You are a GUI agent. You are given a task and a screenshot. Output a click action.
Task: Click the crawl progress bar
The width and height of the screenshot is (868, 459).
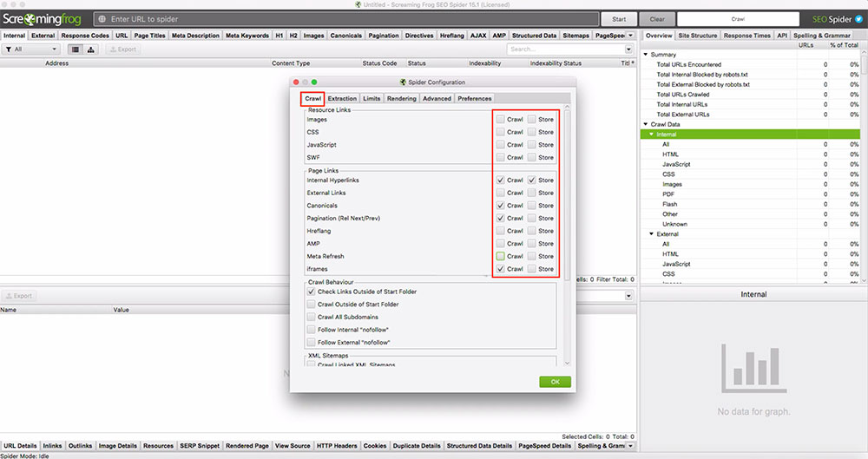coord(738,19)
